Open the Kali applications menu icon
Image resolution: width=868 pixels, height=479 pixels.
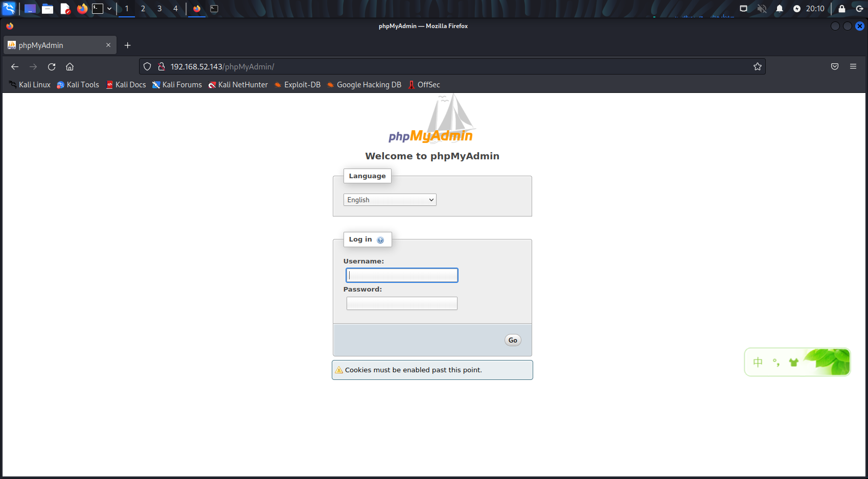click(x=9, y=8)
